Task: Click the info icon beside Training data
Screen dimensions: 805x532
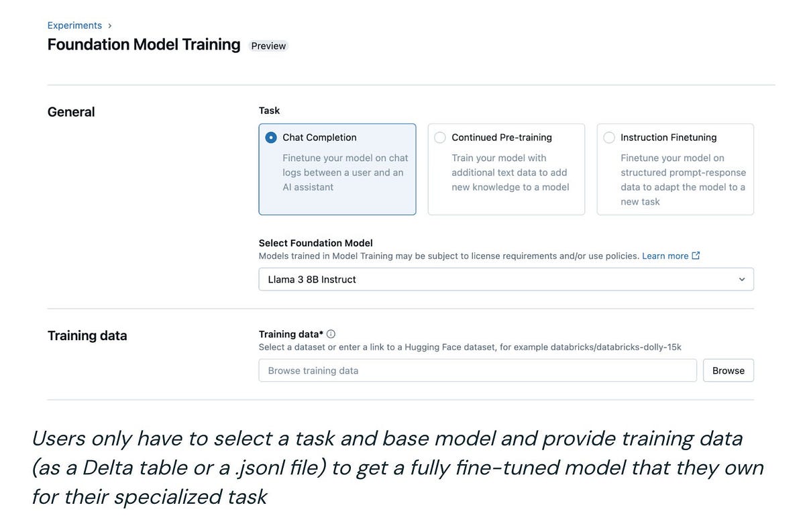Action: (331, 334)
